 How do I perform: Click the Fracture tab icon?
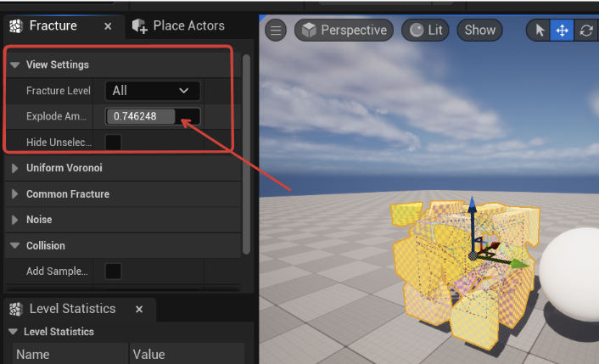coord(16,26)
